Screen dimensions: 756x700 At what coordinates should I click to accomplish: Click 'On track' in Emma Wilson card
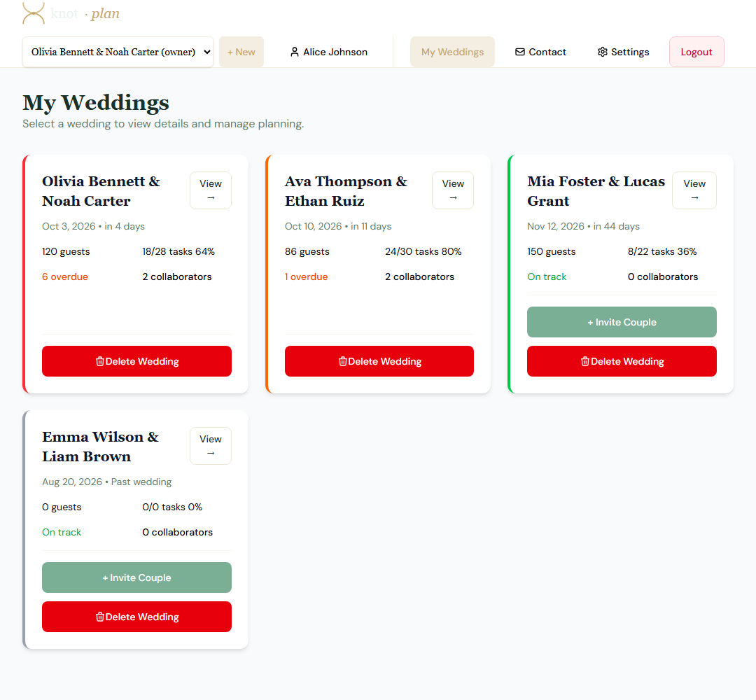(x=62, y=532)
